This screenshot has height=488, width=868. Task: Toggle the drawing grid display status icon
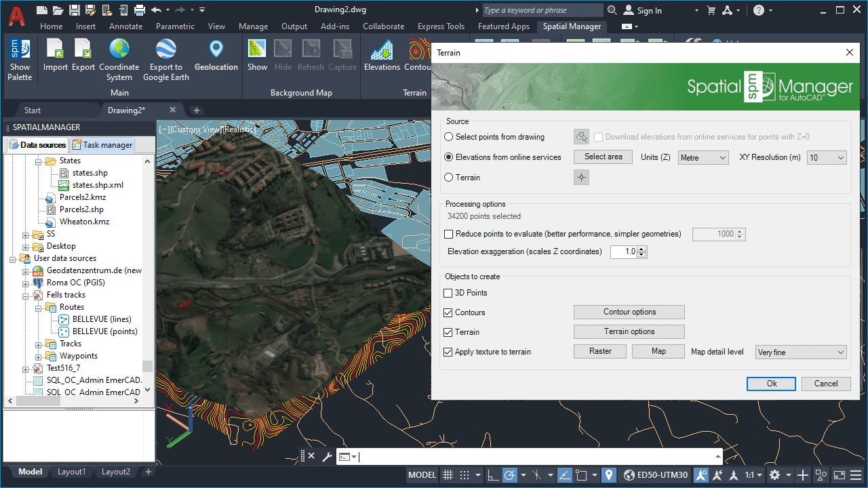tap(448, 475)
